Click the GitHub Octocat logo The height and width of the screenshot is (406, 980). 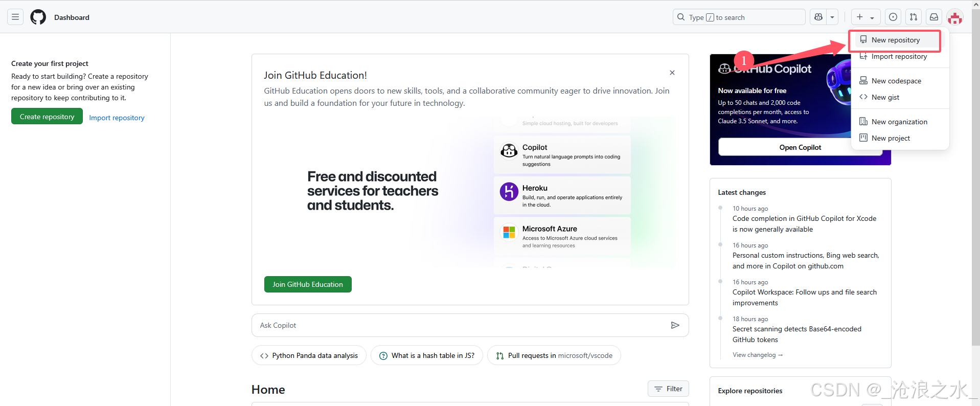pyautogui.click(x=38, y=17)
